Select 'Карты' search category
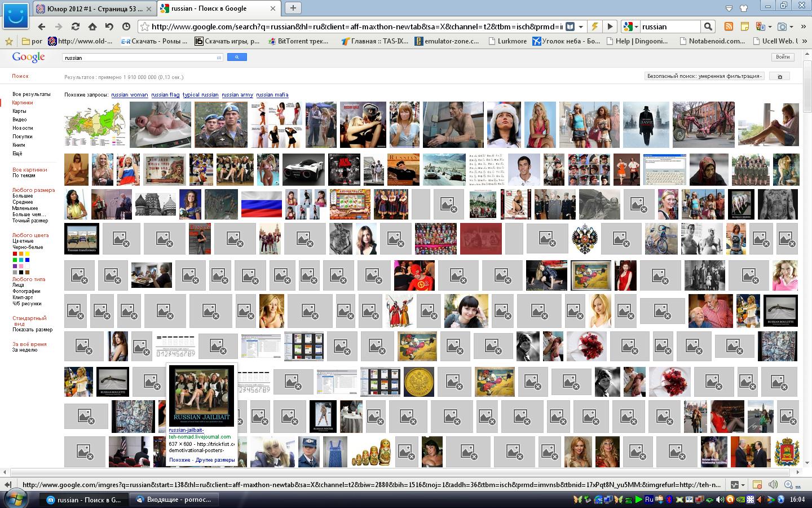This screenshot has width=812, height=508. 19,111
